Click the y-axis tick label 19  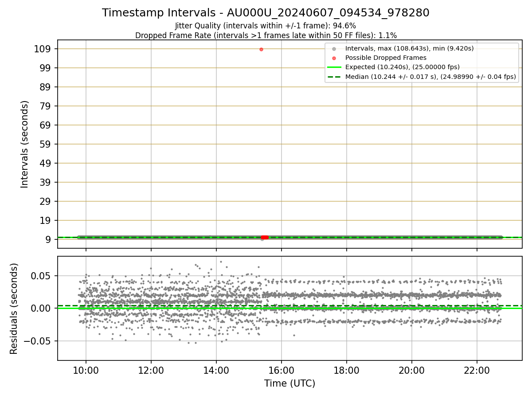46,220
